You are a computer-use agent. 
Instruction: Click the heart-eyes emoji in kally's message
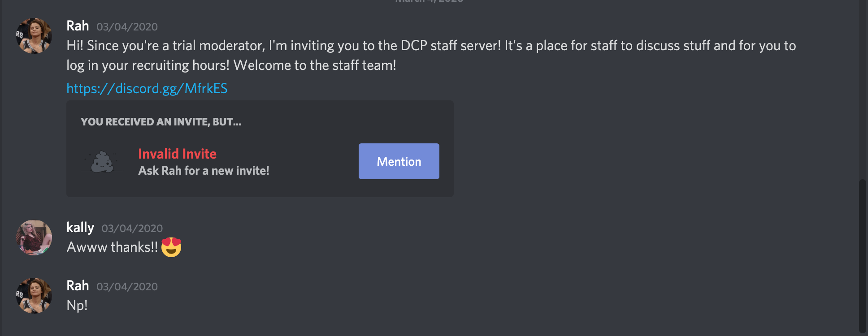171,247
